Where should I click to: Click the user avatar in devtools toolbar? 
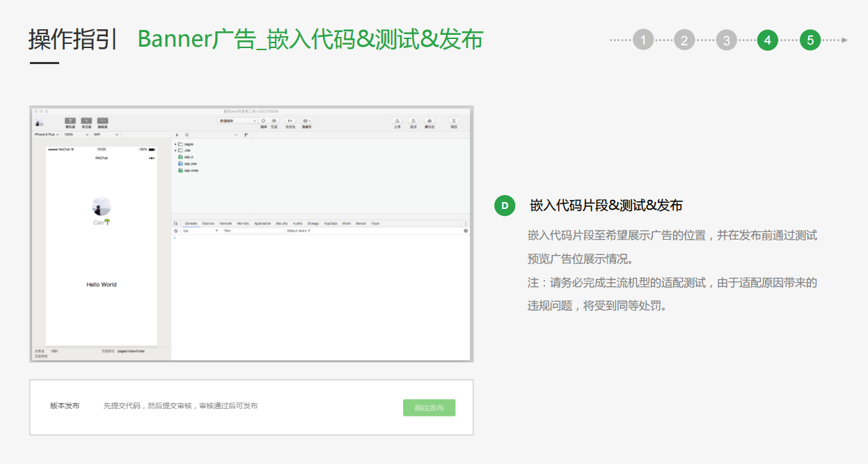coord(39,122)
